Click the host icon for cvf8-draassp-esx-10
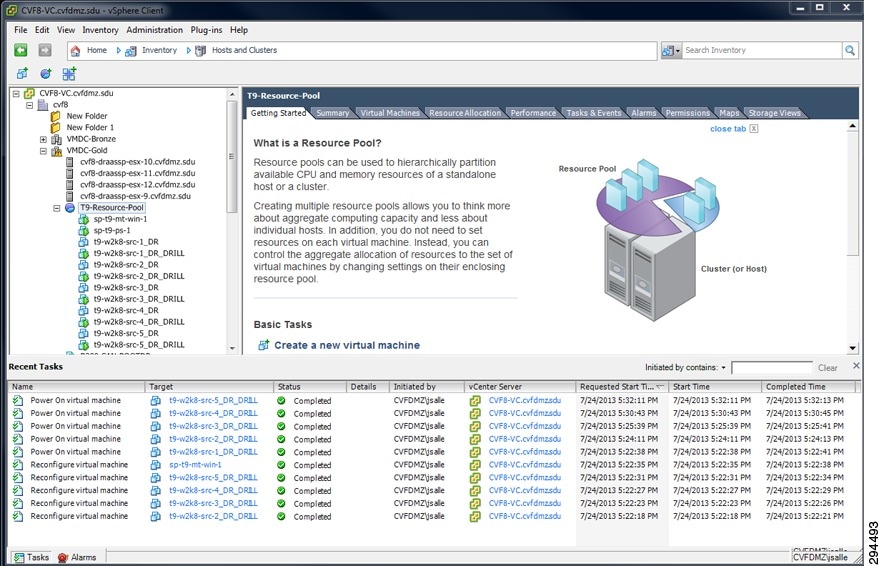879x566 pixels. point(70,162)
